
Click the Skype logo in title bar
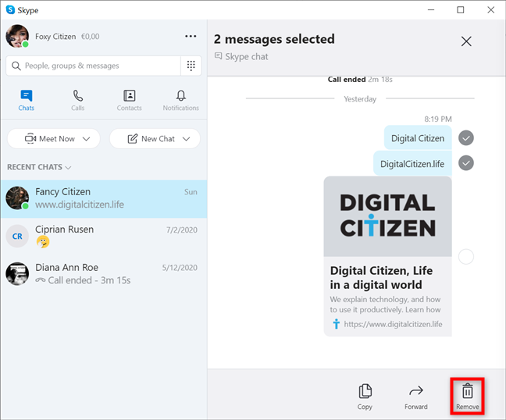click(x=11, y=10)
